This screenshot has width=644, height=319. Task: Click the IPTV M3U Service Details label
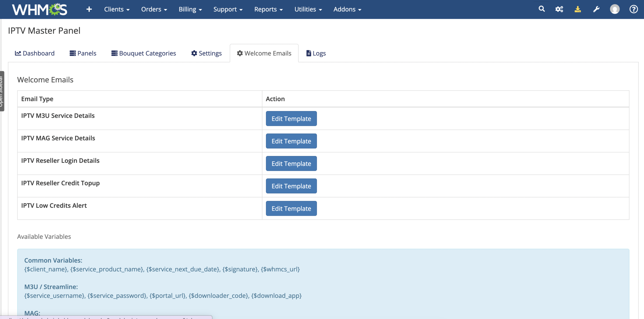tap(58, 116)
